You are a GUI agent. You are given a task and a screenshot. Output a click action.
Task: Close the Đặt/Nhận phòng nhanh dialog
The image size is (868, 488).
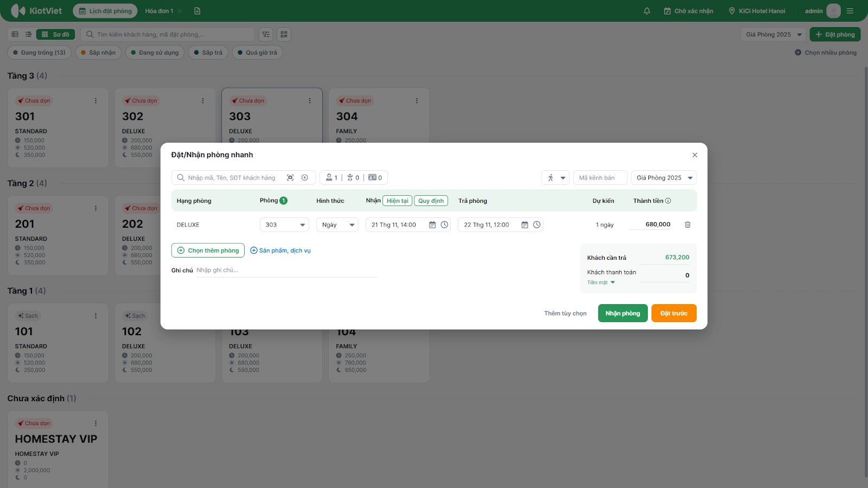(x=694, y=155)
